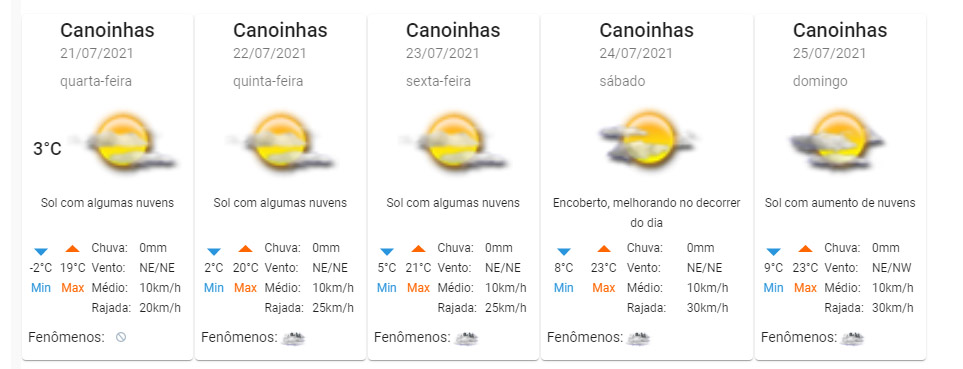The height and width of the screenshot is (369, 963).
Task: Click the fog Fenômenos icon on sábado card
Action: [x=638, y=338]
